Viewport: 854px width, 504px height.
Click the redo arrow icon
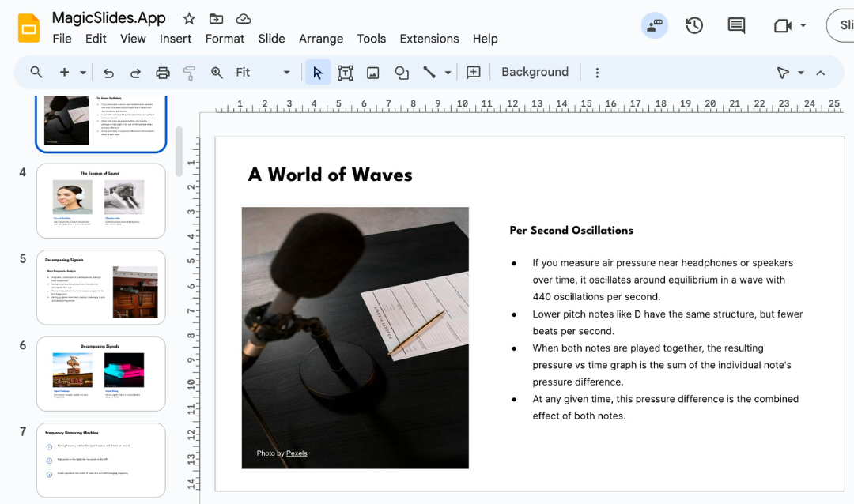click(x=135, y=73)
